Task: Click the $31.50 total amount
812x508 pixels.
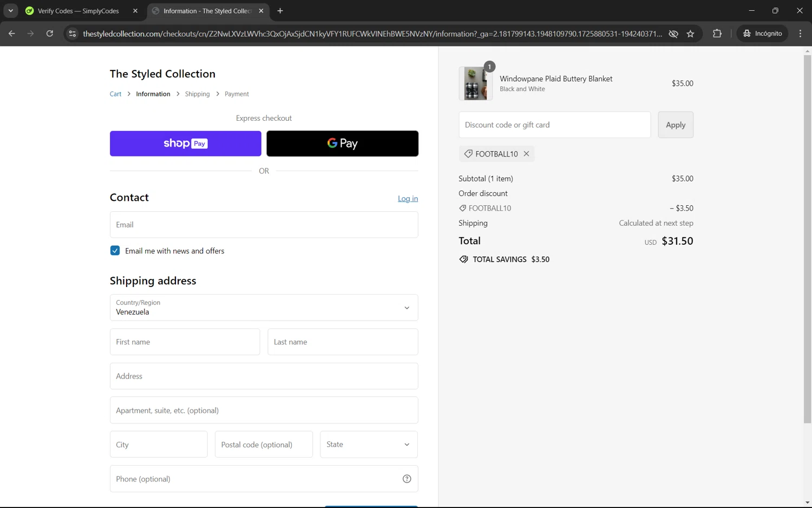Action: coord(677,241)
